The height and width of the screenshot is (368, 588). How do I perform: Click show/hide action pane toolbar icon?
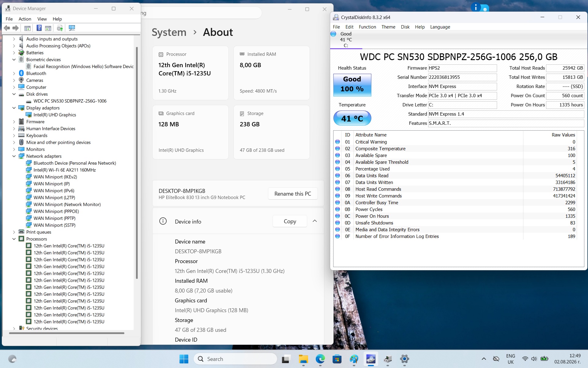pos(48,28)
